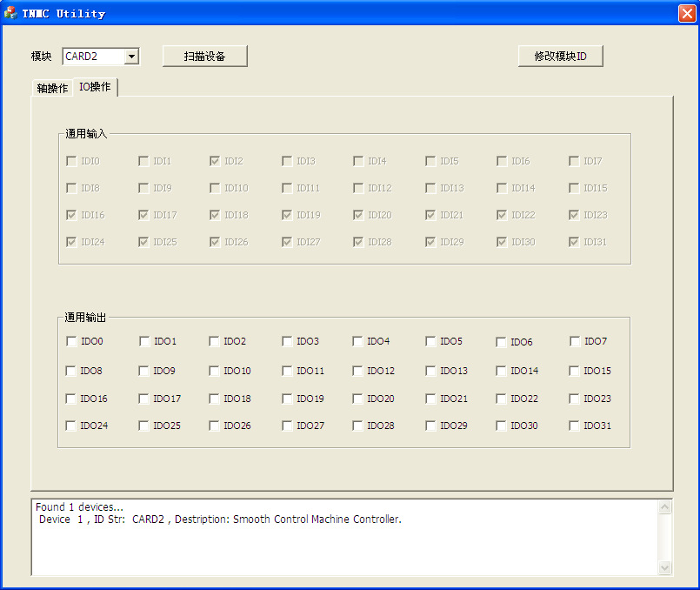The image size is (700, 590).
Task: Check output IDO18
Action: tap(214, 399)
